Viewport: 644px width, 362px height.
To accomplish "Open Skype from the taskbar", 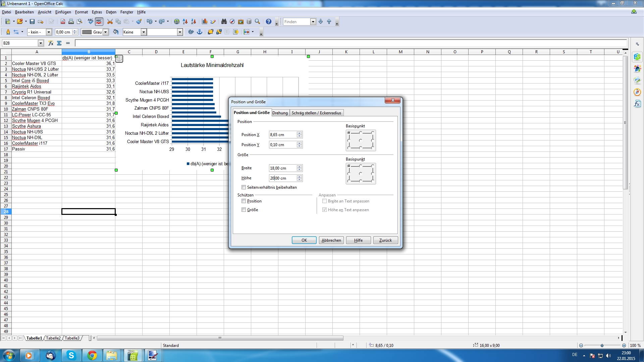I will coord(71,356).
